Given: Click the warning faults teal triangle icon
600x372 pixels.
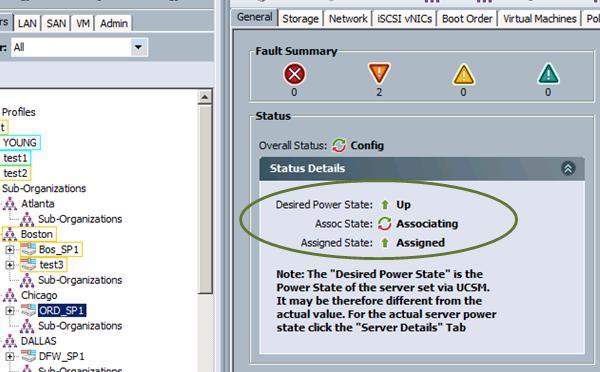Looking at the screenshot, I should (x=548, y=74).
